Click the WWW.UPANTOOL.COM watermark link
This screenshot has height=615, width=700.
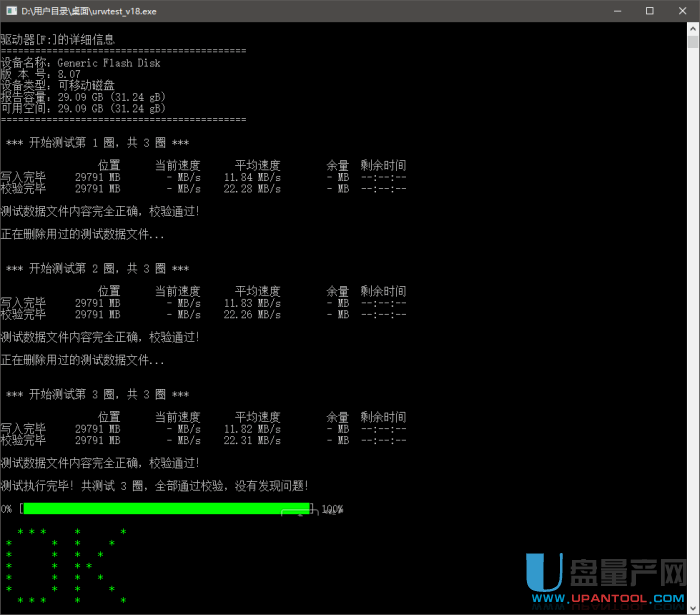point(612,602)
